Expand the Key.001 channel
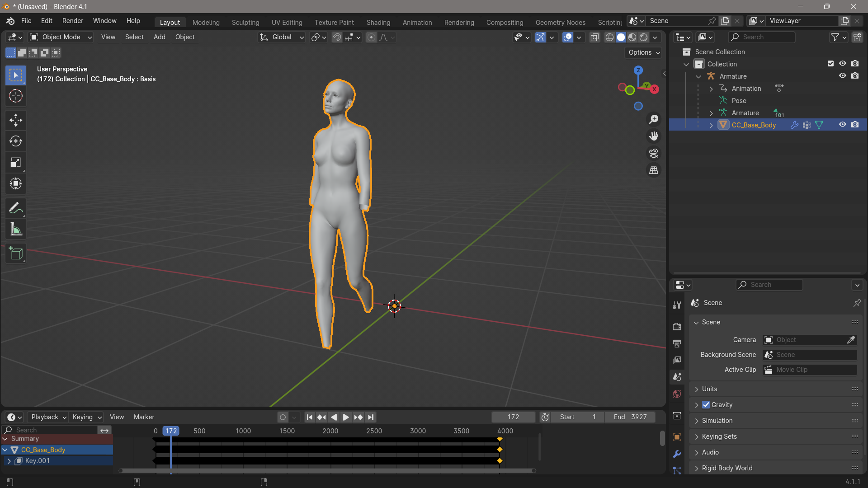Image resolution: width=868 pixels, height=488 pixels. click(9, 461)
